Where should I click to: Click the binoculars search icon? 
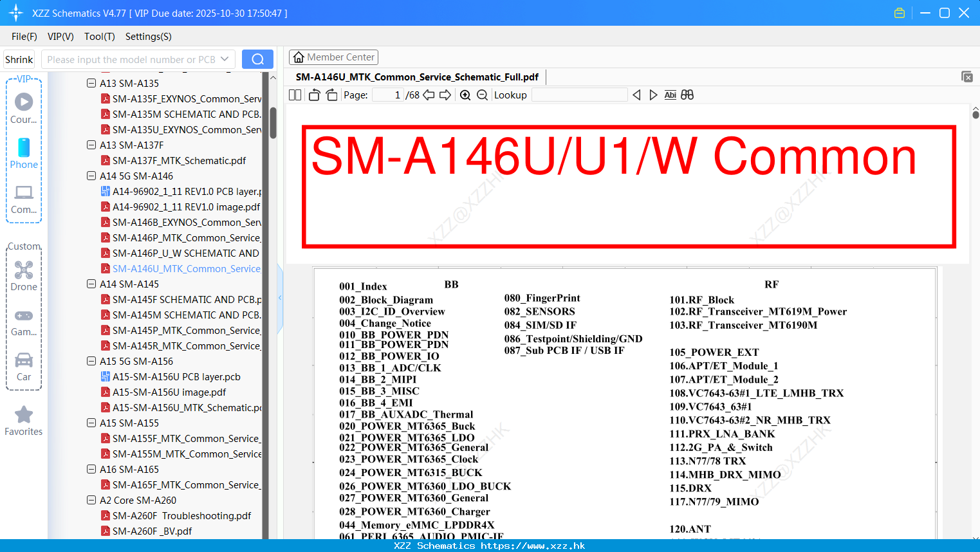[687, 95]
